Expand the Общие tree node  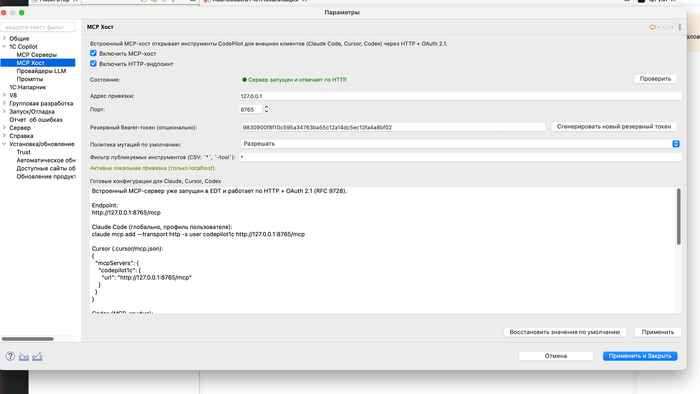click(x=4, y=38)
